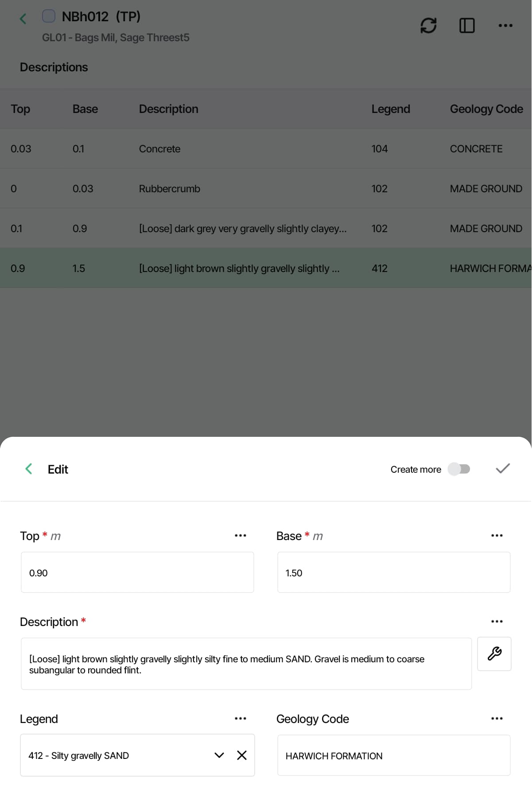Image resolution: width=532 pixels, height=797 pixels.
Task: Click the Base depth input field
Action: [394, 572]
